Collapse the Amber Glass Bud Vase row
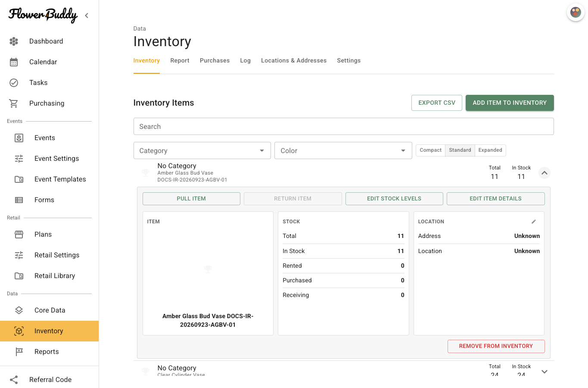Viewport: 588px width, 388px height. point(544,173)
